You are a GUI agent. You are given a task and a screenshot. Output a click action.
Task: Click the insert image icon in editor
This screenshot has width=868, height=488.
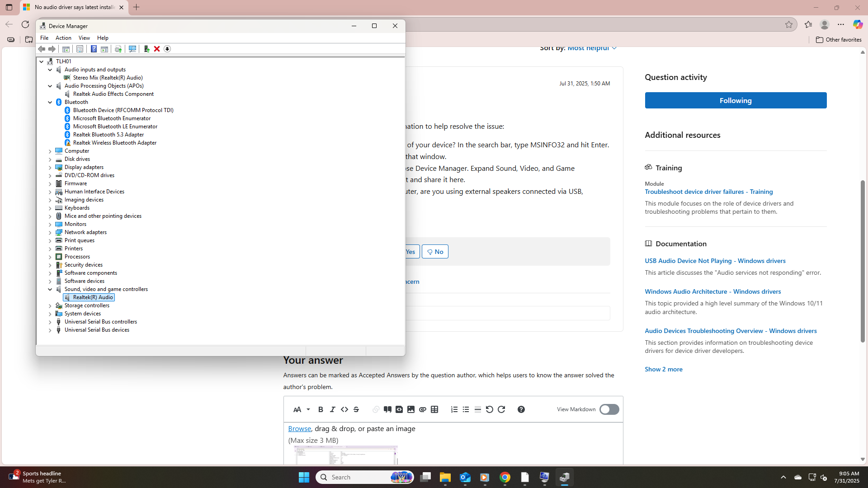pyautogui.click(x=411, y=409)
